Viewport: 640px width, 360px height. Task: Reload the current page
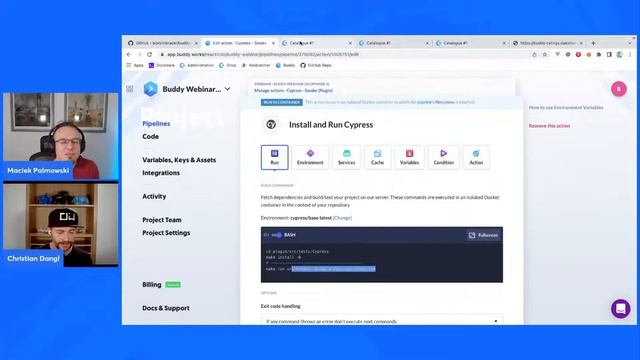(149, 54)
